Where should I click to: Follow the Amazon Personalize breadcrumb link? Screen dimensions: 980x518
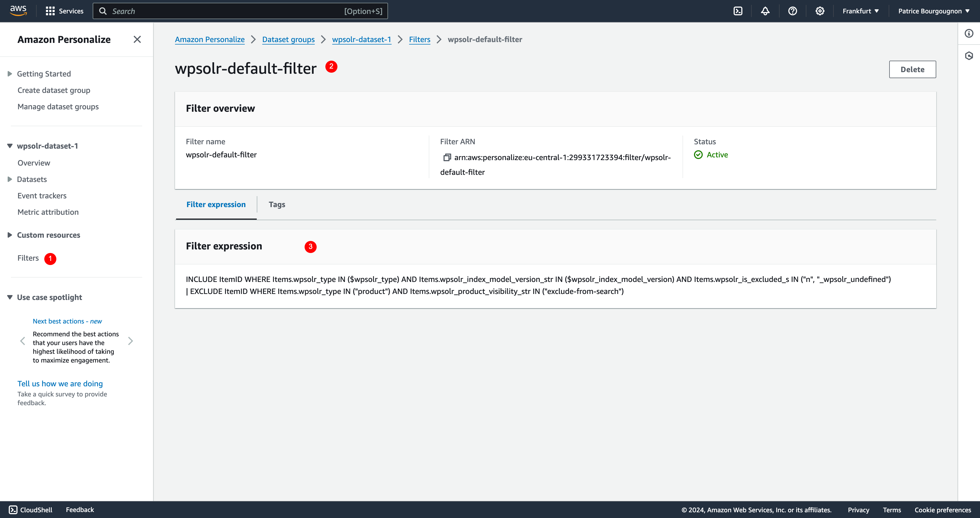[210, 40]
